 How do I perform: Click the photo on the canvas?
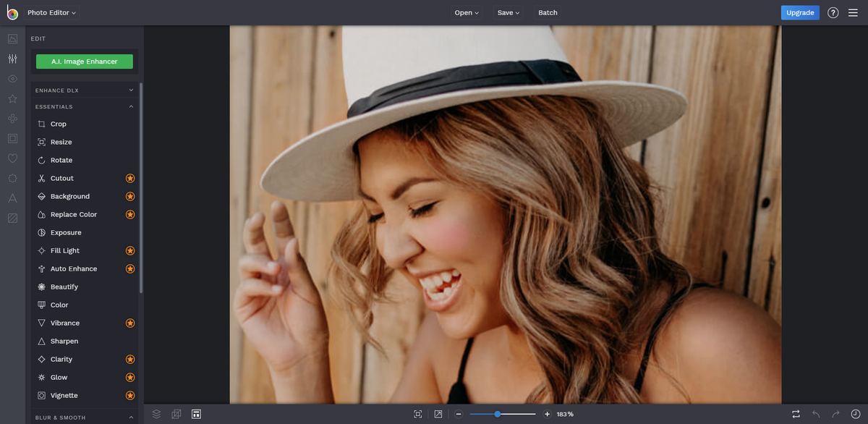[506, 214]
